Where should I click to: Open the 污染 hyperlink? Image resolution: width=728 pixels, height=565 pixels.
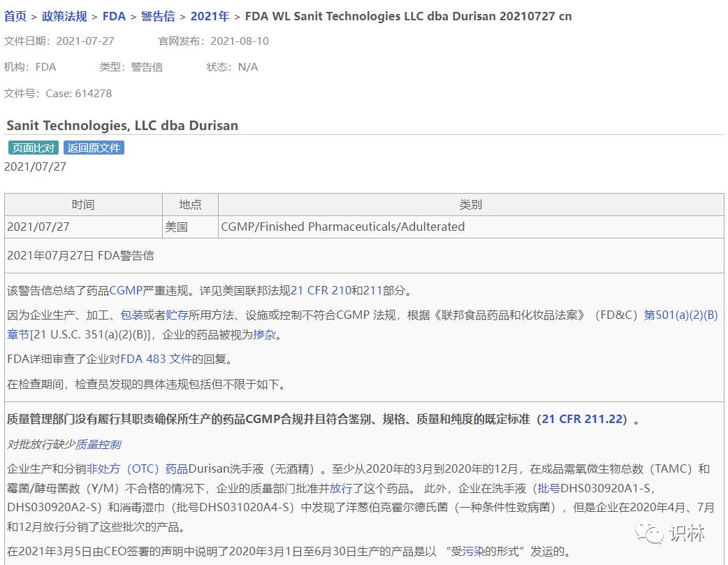474,552
